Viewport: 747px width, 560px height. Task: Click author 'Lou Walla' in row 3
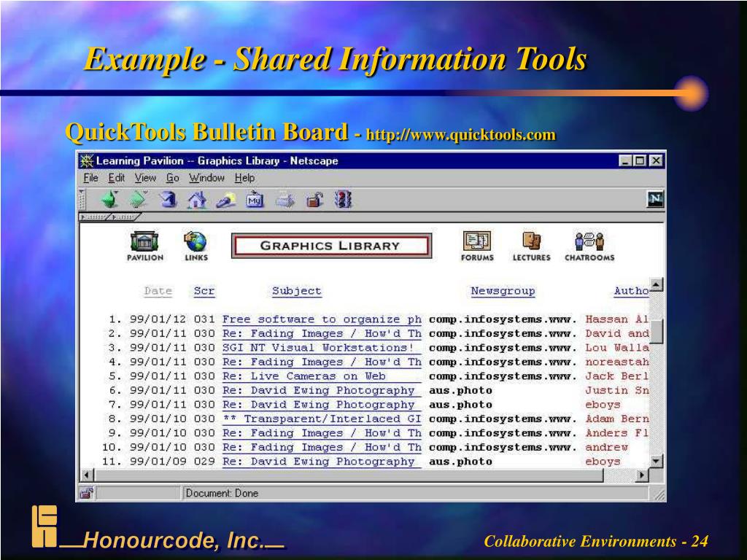pyautogui.click(x=617, y=348)
